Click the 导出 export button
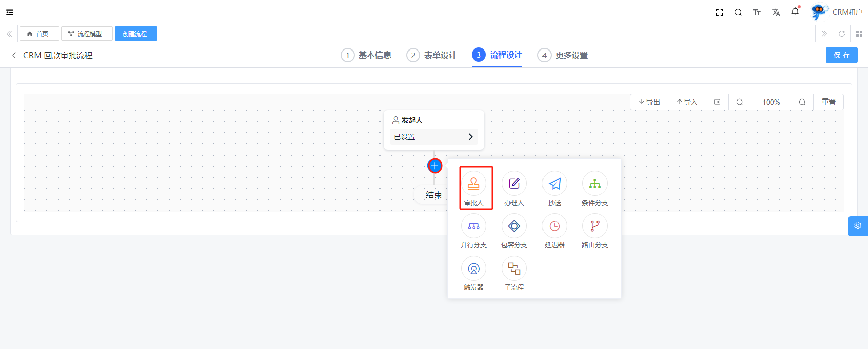The height and width of the screenshot is (349, 868). (x=649, y=102)
